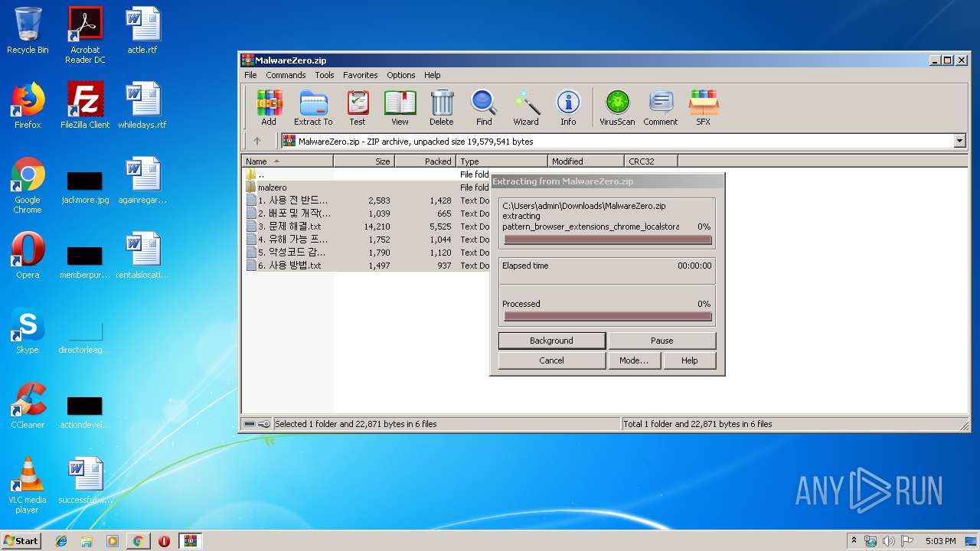The height and width of the screenshot is (551, 980).
Task: Open Opera desktop icon
Action: click(28, 256)
